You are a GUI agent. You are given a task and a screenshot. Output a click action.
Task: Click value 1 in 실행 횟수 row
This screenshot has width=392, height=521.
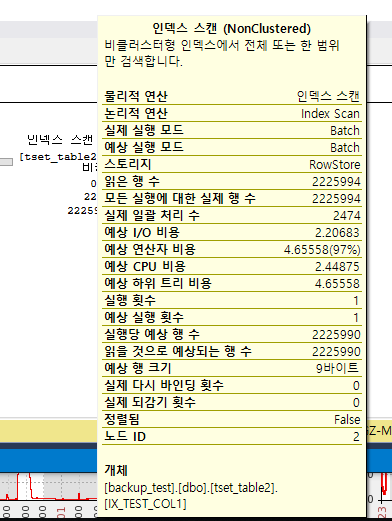coord(356,301)
